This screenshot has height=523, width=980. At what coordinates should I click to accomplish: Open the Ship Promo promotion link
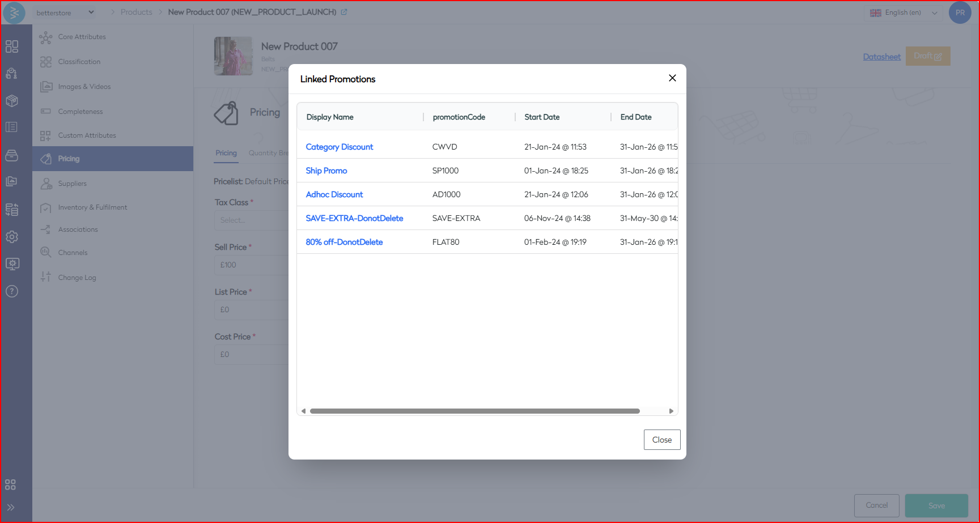[x=326, y=171]
